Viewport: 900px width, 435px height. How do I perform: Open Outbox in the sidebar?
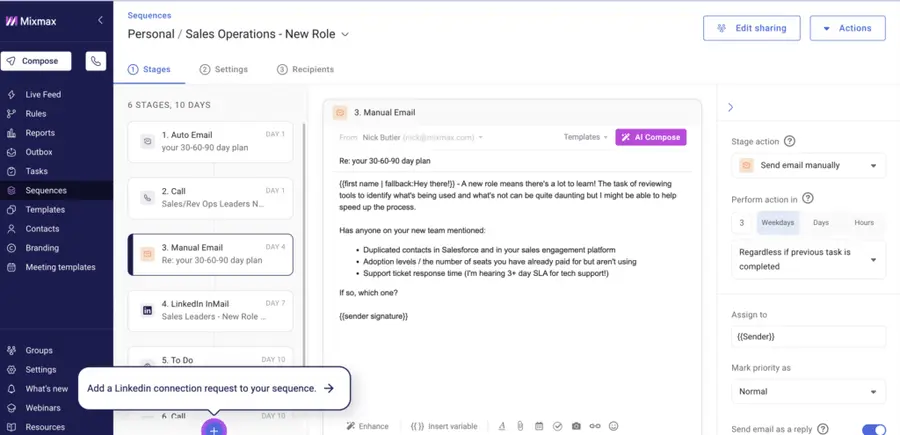38,152
